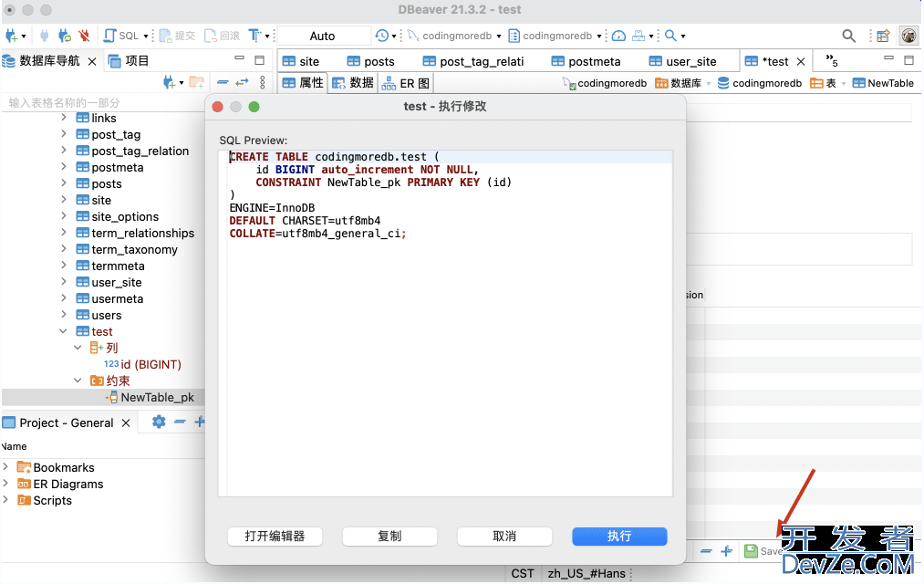The height and width of the screenshot is (584, 924).
Task: Click the new connection plug icon in main toolbar
Action: 11,36
